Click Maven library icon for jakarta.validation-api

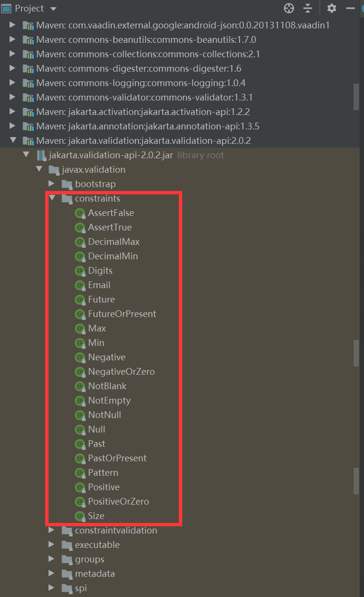(x=28, y=140)
